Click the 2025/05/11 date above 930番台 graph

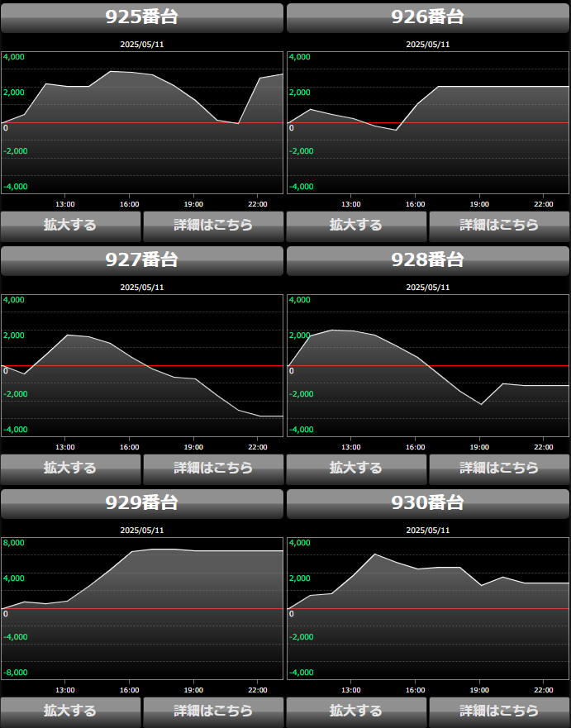(428, 531)
